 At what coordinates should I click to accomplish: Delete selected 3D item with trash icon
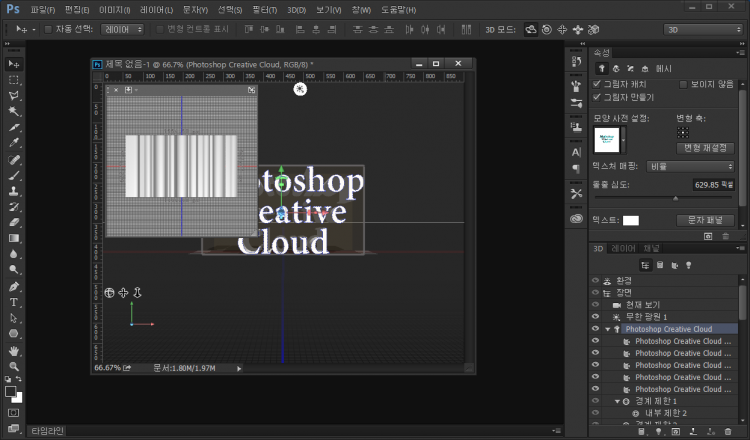[725, 432]
